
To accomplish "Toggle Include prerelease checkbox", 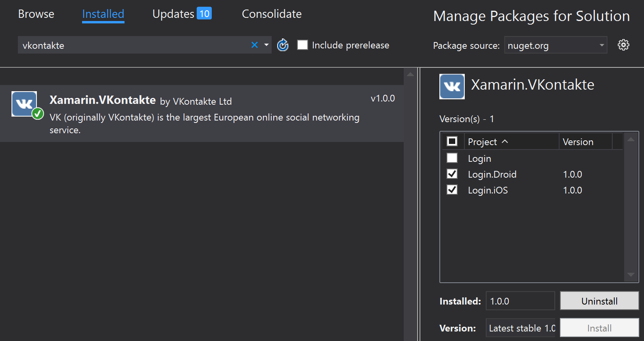I will click(x=303, y=45).
